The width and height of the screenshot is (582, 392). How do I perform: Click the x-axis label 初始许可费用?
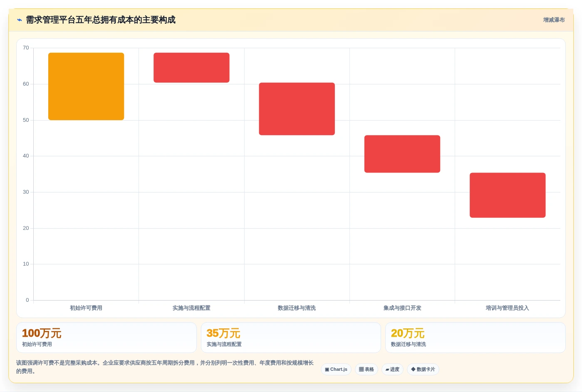pos(86,308)
